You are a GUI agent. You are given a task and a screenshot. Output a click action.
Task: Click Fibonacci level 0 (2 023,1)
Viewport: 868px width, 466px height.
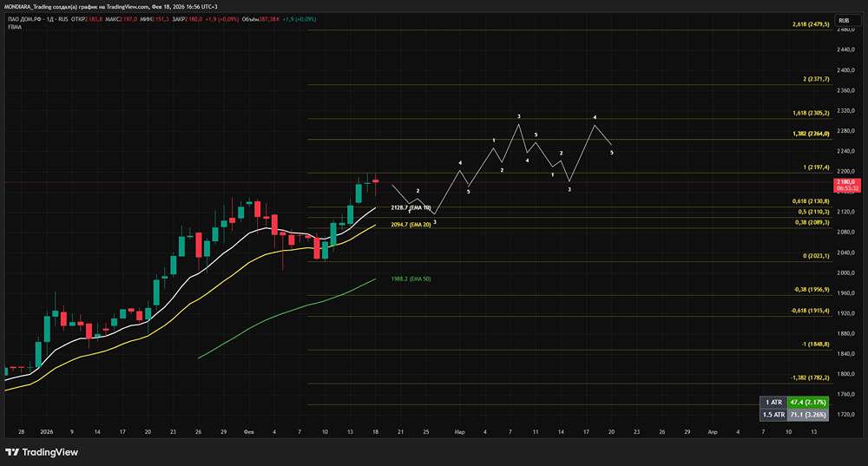click(x=817, y=256)
